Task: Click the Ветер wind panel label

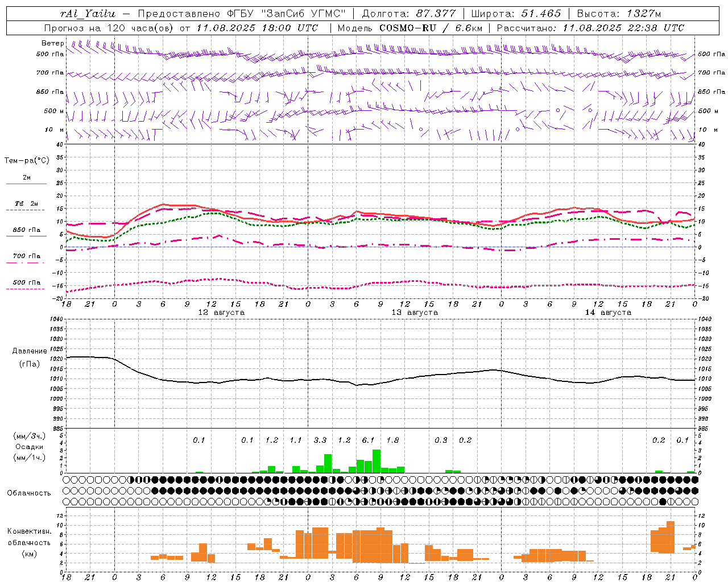Action: pyautogui.click(x=52, y=43)
